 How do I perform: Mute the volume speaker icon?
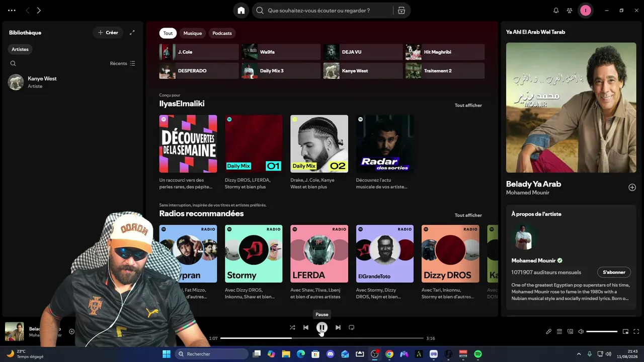coord(581,332)
